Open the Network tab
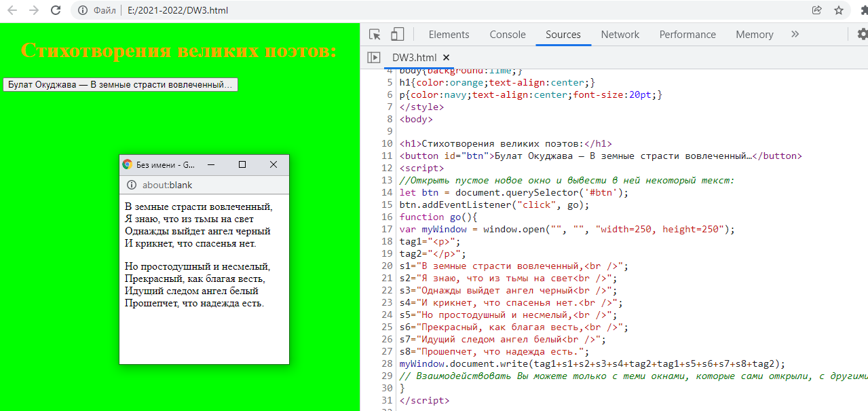Viewport: 868px width, 411px height. point(620,35)
